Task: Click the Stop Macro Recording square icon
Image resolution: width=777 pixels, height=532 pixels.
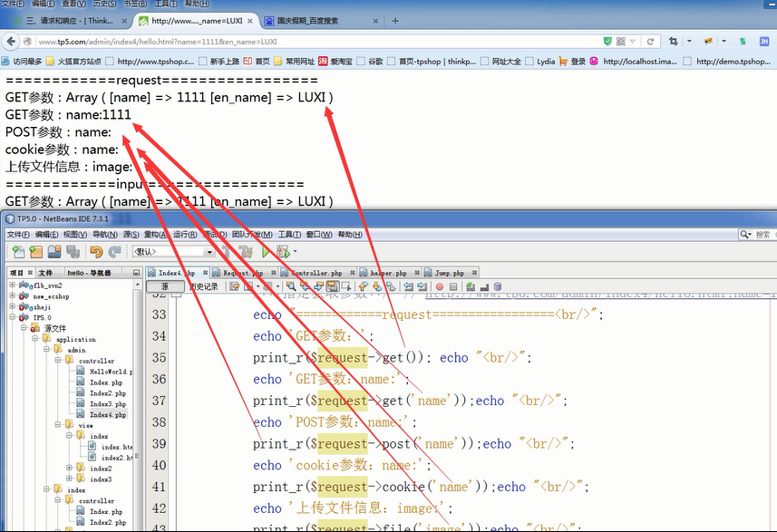Action: tap(453, 286)
